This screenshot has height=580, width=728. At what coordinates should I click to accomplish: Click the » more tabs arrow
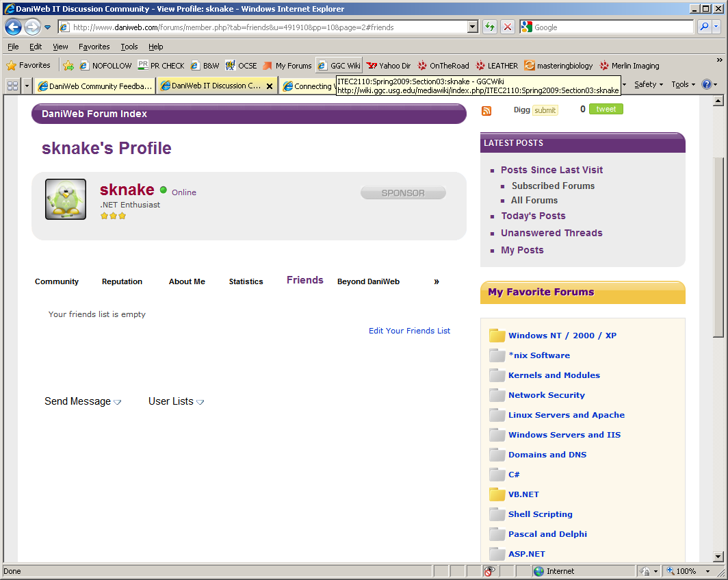(x=437, y=281)
